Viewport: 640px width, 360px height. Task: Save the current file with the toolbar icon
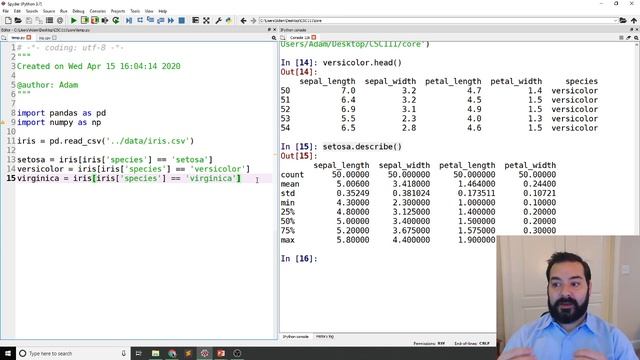coord(29,20)
